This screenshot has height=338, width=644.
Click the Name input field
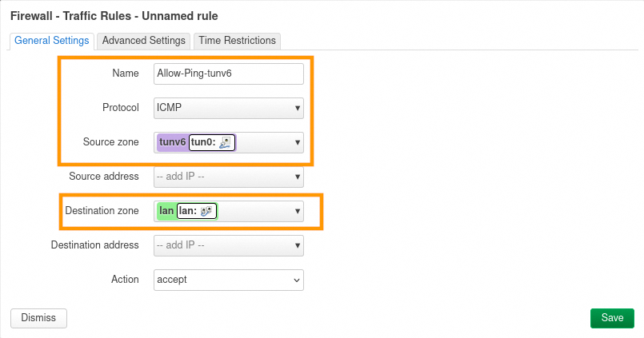[228, 74]
